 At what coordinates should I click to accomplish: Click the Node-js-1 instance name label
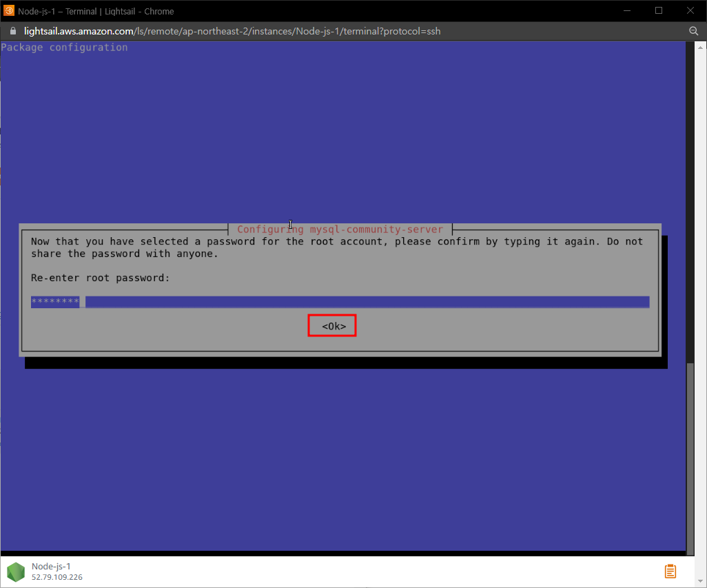point(51,567)
